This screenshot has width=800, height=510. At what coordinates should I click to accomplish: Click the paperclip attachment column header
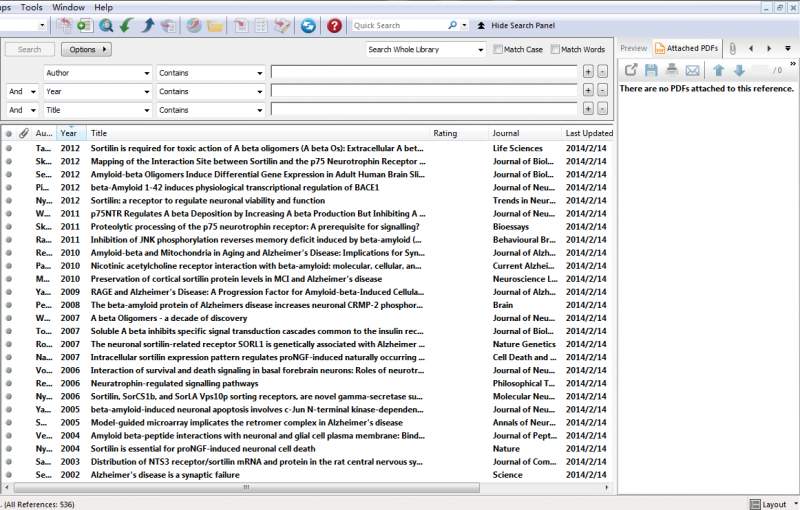pos(23,133)
